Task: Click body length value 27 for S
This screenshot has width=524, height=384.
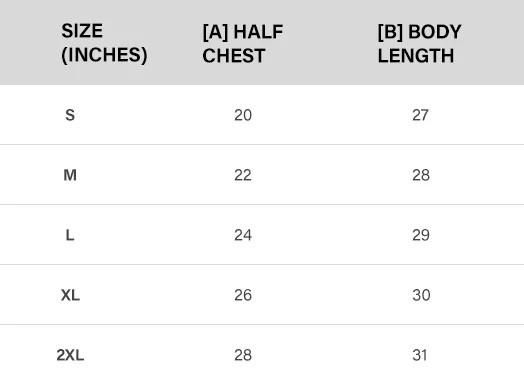Action: (420, 115)
